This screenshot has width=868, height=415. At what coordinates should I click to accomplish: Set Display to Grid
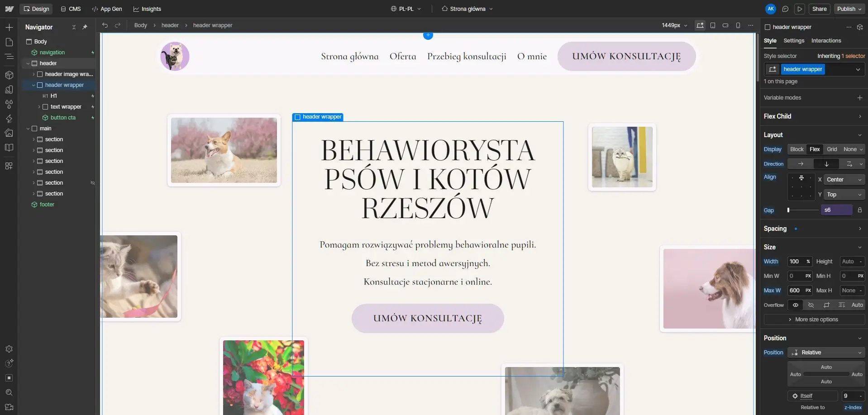[x=832, y=149]
